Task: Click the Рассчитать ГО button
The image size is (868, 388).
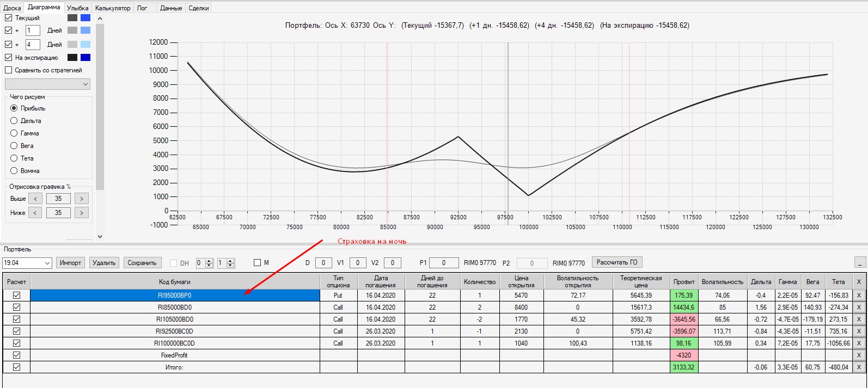Action: (617, 262)
